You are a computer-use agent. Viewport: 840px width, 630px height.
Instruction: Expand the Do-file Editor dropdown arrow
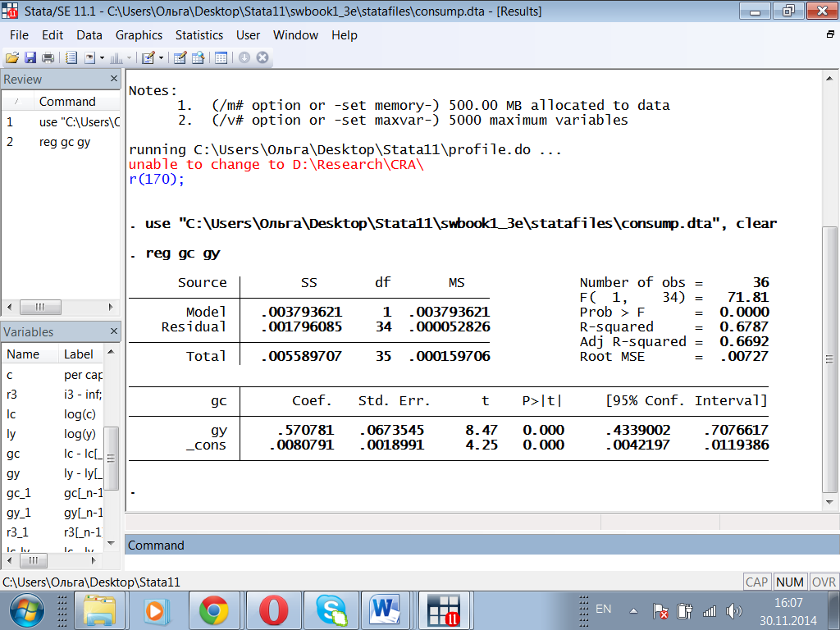[161, 57]
